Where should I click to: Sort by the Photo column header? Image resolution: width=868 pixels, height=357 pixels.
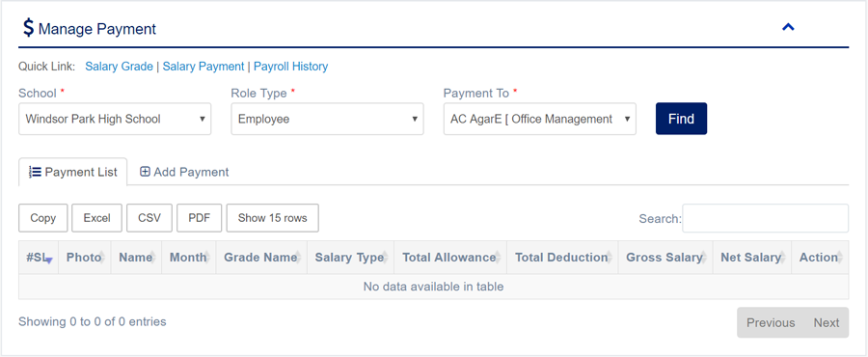85,258
